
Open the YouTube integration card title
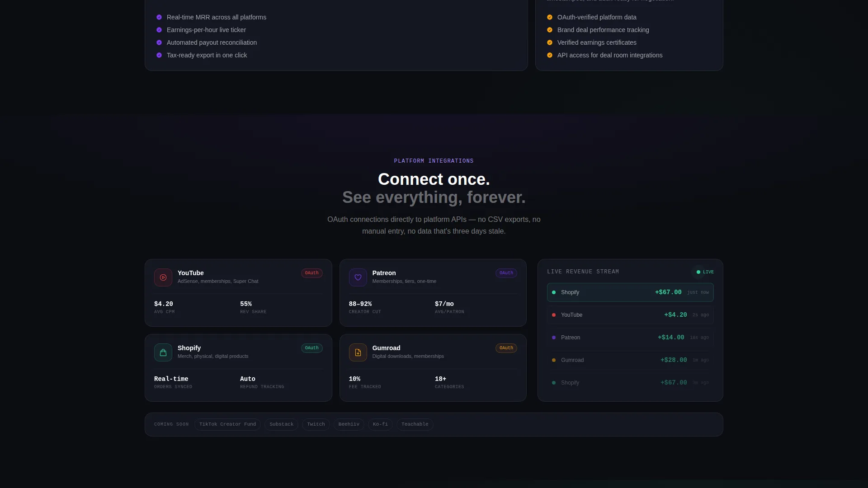tap(190, 273)
